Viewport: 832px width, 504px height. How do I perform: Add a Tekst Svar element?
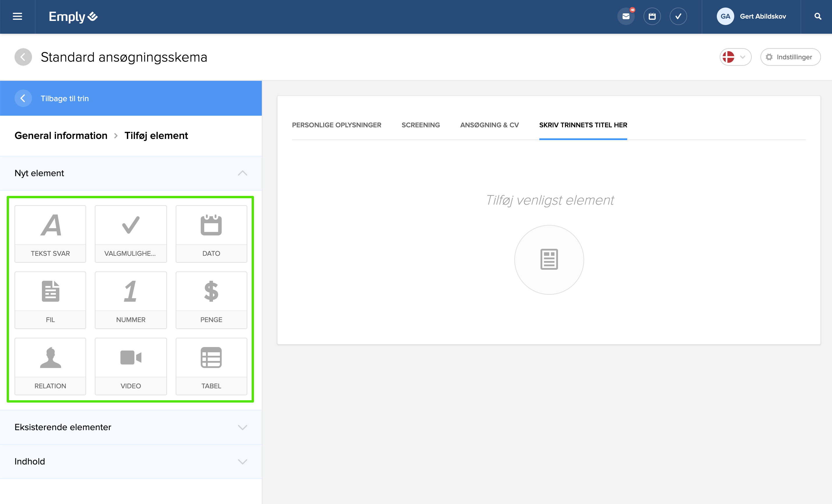coord(50,233)
